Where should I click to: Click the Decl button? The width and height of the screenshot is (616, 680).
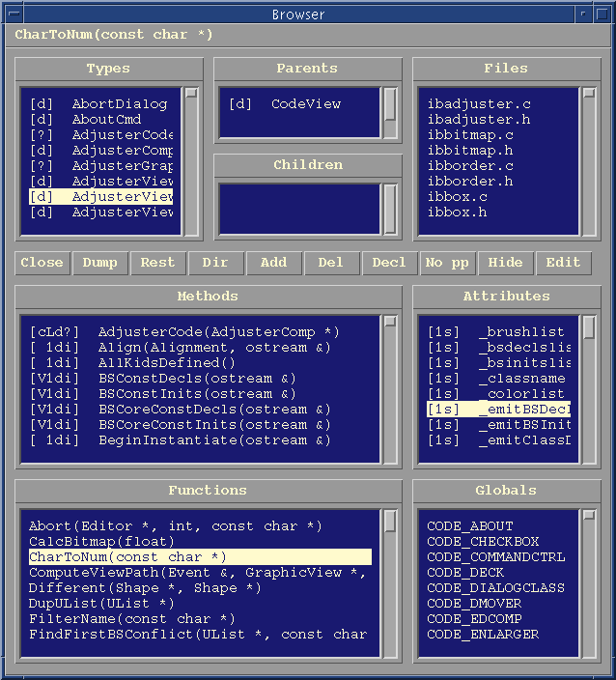(x=390, y=263)
